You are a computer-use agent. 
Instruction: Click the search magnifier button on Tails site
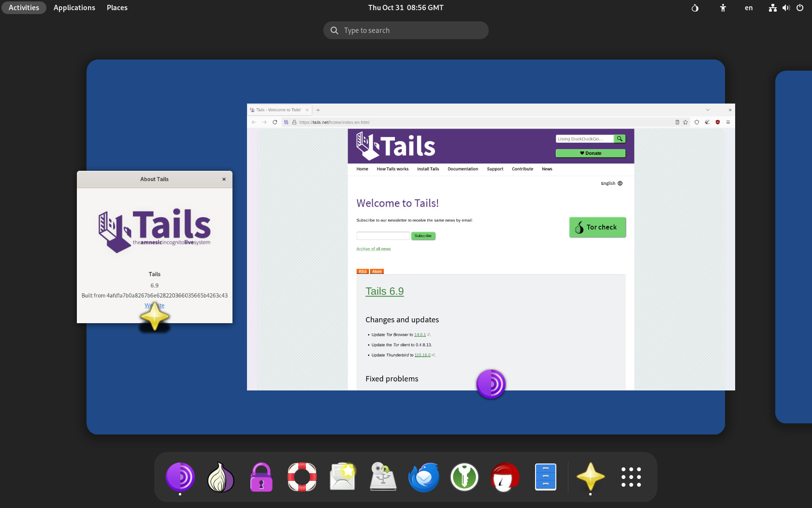(x=620, y=139)
